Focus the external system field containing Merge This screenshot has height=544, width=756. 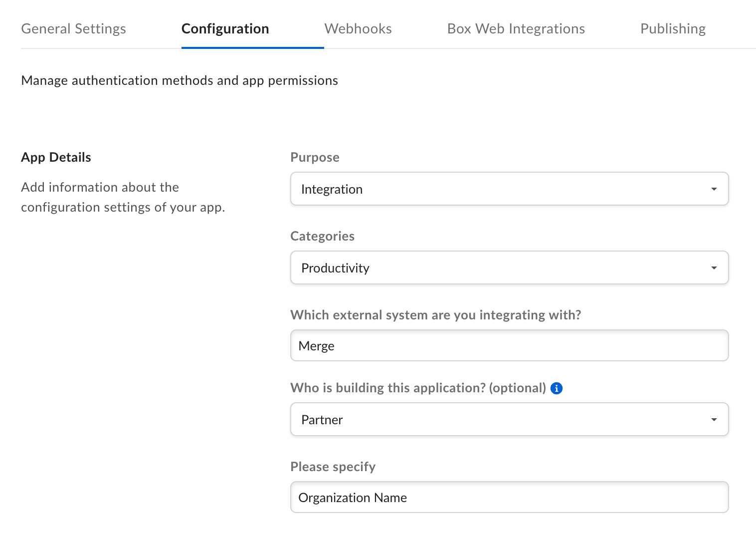pyautogui.click(x=509, y=346)
